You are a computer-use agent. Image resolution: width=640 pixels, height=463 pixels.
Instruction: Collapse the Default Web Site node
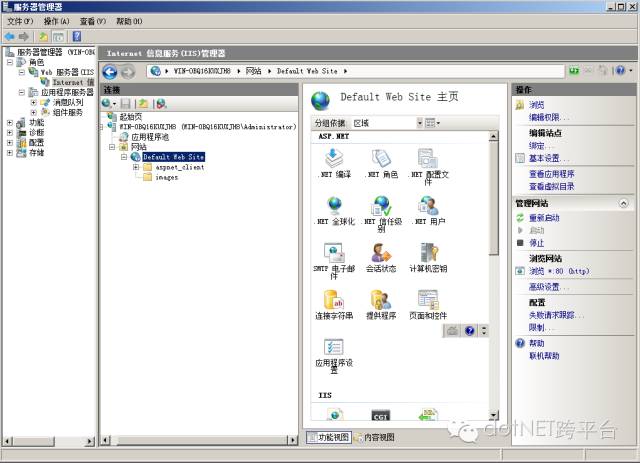point(124,157)
